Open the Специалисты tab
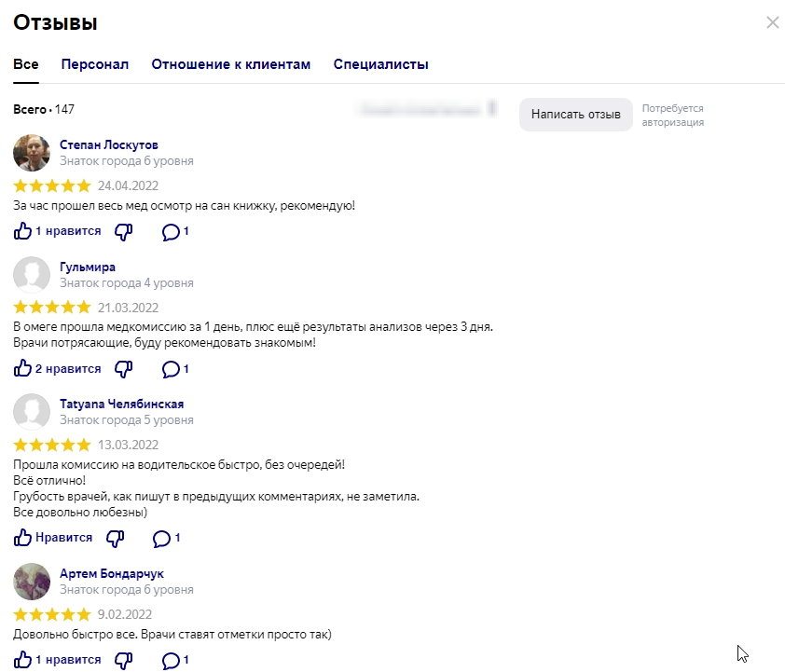The image size is (785, 672). pyautogui.click(x=380, y=64)
